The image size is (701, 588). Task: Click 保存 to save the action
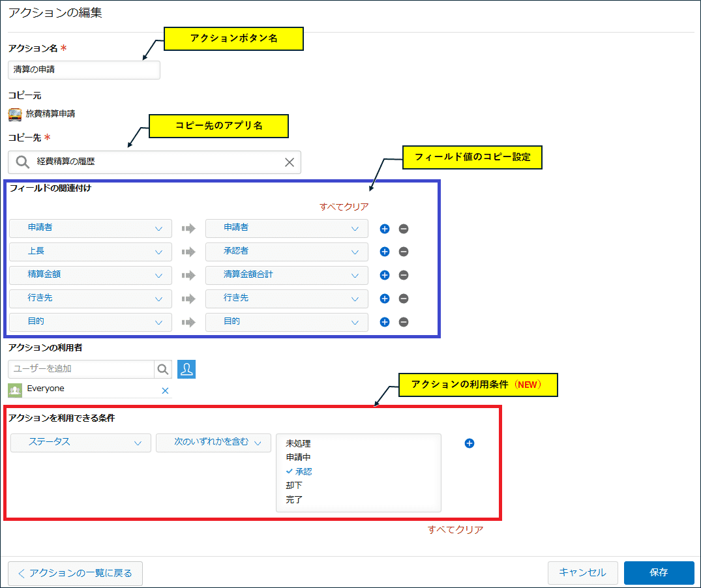(659, 572)
